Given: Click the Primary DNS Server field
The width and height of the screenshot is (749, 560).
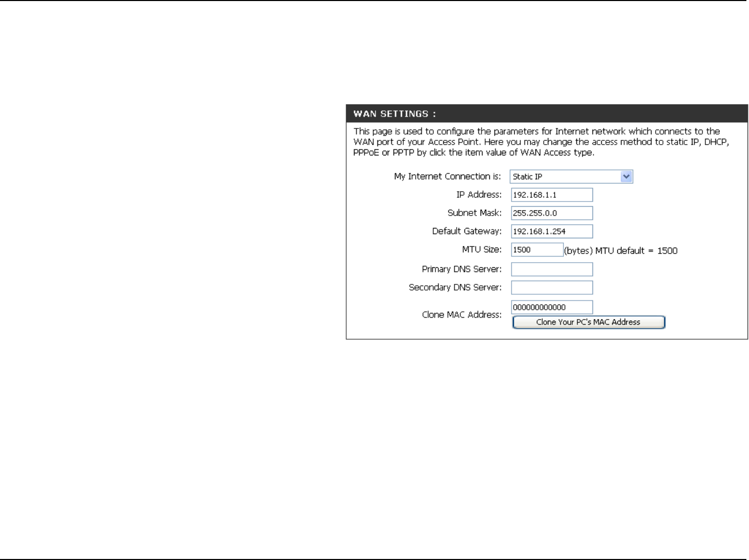Looking at the screenshot, I should (552, 269).
